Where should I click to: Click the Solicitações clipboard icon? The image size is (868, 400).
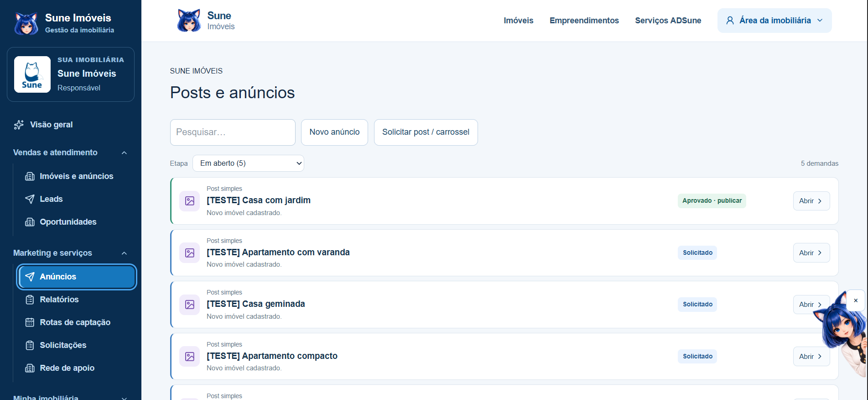coord(30,345)
